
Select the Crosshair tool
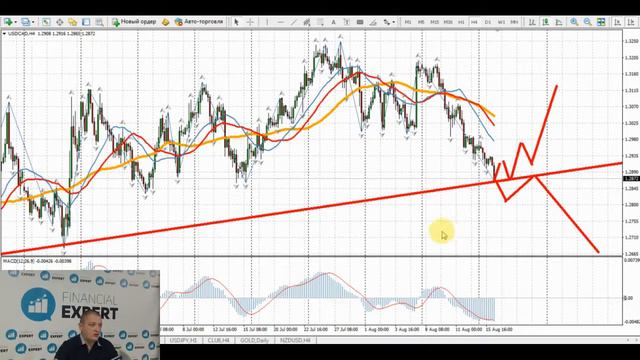click(x=250, y=22)
